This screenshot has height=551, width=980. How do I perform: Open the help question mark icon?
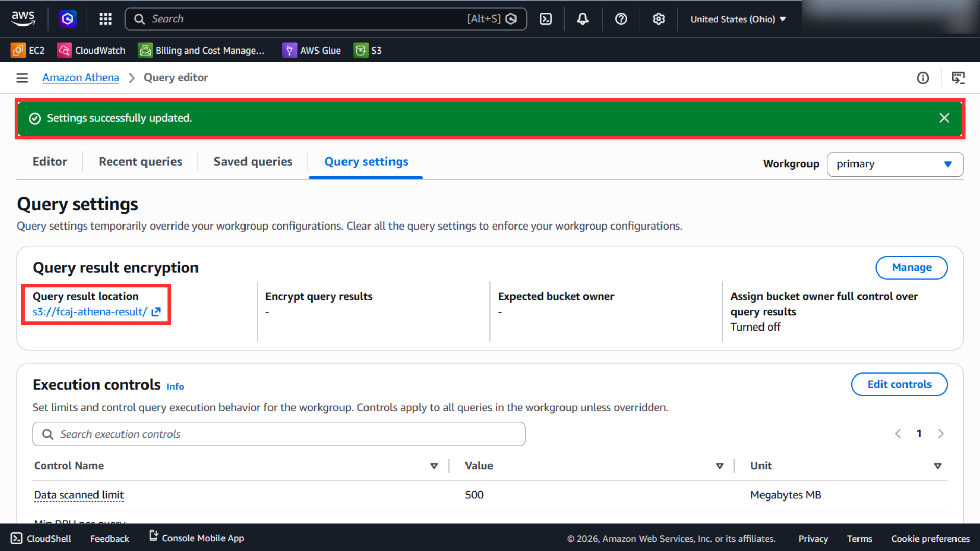[x=621, y=19]
